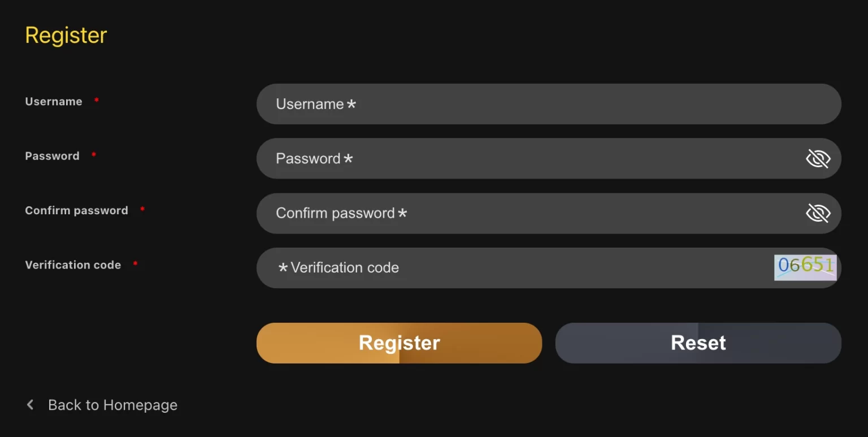
Task: Clear the form with the Reset button
Action: tap(698, 343)
